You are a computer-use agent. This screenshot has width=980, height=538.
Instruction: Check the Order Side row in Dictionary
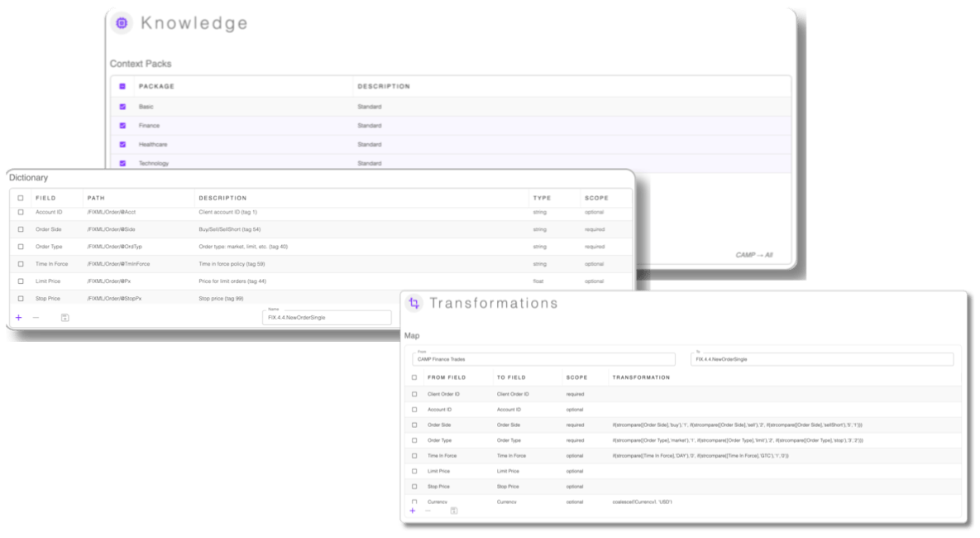21,229
